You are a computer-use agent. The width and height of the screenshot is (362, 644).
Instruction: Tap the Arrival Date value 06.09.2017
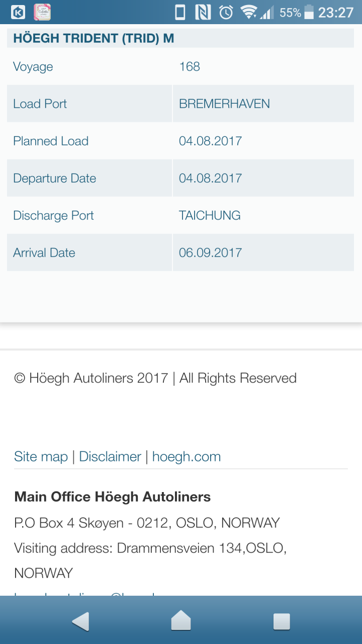click(x=210, y=253)
